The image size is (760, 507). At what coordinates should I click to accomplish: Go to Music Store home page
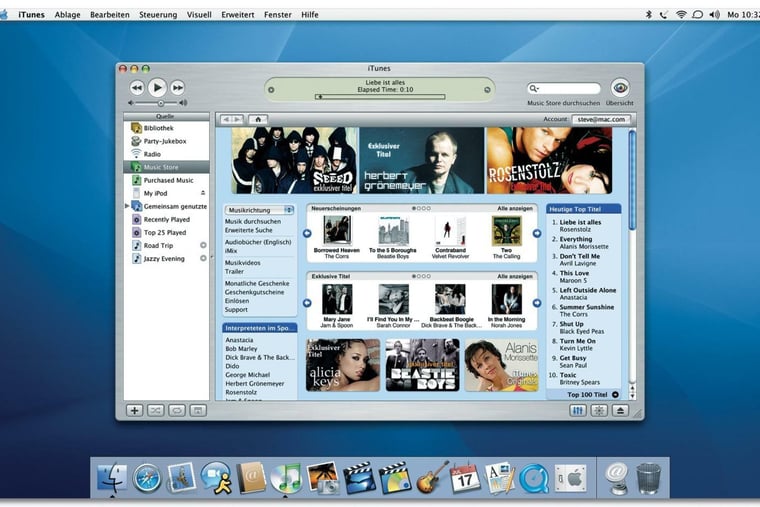coord(258,119)
